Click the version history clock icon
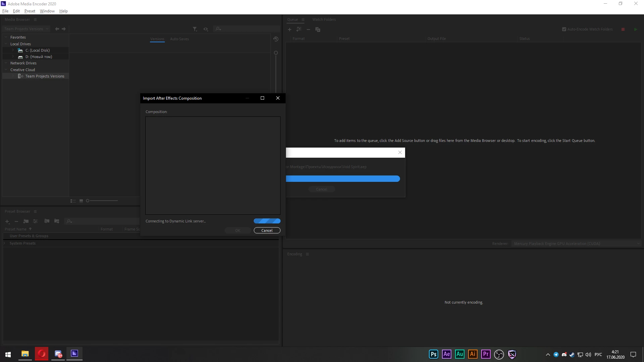This screenshot has width=644, height=362. click(x=276, y=39)
